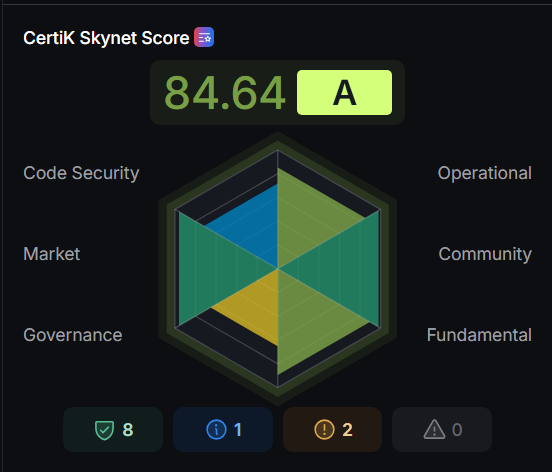Click the CertiK Skynet Score heading
This screenshot has height=472, width=552.
click(x=106, y=38)
